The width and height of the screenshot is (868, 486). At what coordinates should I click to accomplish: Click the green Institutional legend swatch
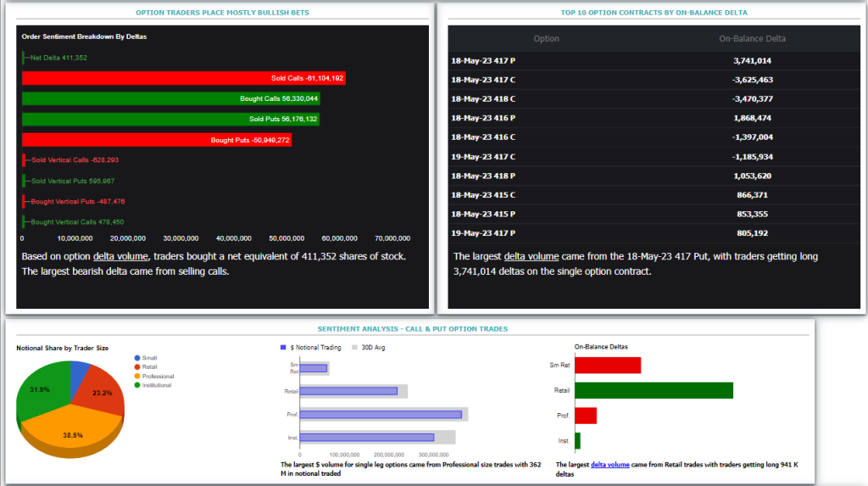[x=137, y=385]
